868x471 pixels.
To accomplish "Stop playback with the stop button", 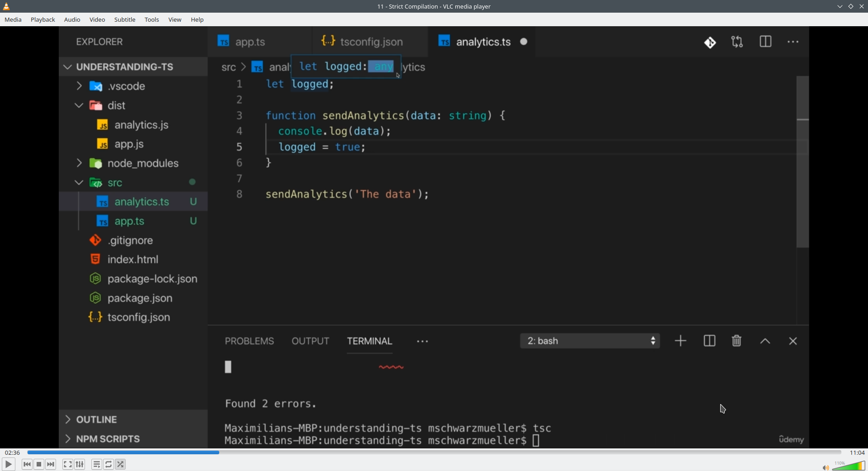I will click(x=39, y=464).
